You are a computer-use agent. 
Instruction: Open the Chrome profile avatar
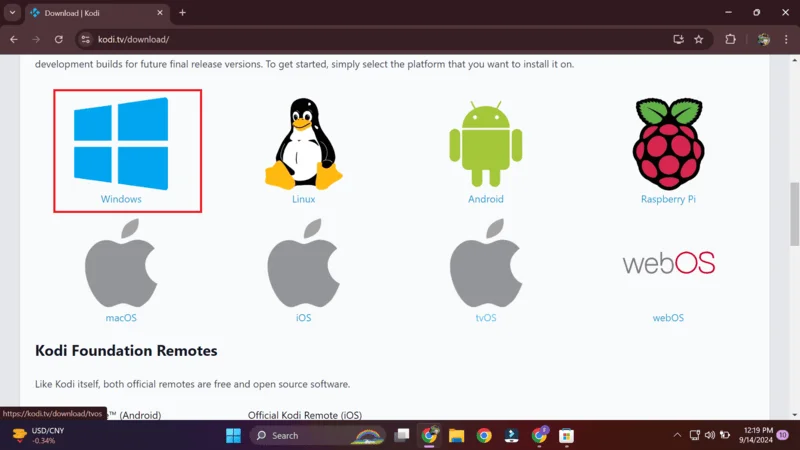(x=764, y=39)
